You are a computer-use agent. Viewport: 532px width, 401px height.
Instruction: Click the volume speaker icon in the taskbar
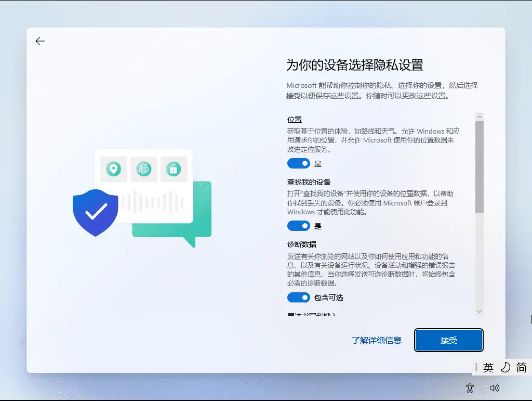coord(495,388)
